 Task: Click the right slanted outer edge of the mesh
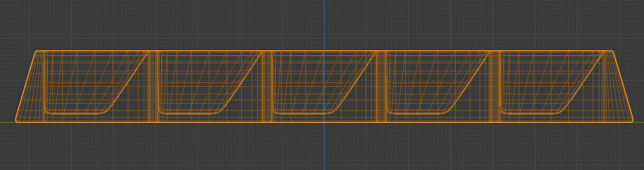point(623,86)
